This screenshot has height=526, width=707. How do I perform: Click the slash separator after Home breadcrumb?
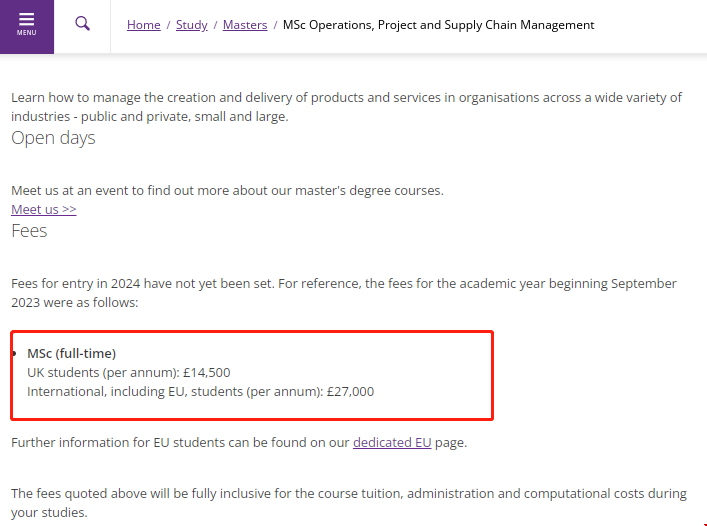tap(168, 25)
